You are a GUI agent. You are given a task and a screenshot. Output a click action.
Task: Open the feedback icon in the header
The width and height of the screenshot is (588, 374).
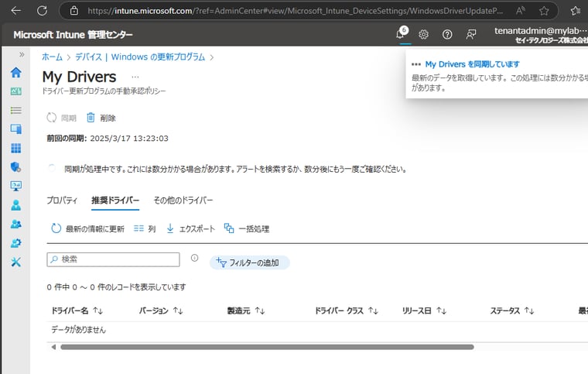pos(470,35)
